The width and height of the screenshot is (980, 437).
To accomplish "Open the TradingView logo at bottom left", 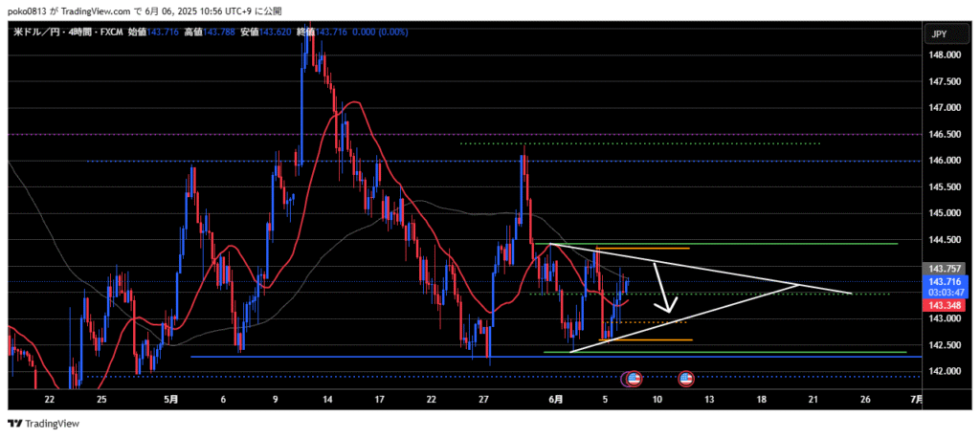I will pos(44,424).
